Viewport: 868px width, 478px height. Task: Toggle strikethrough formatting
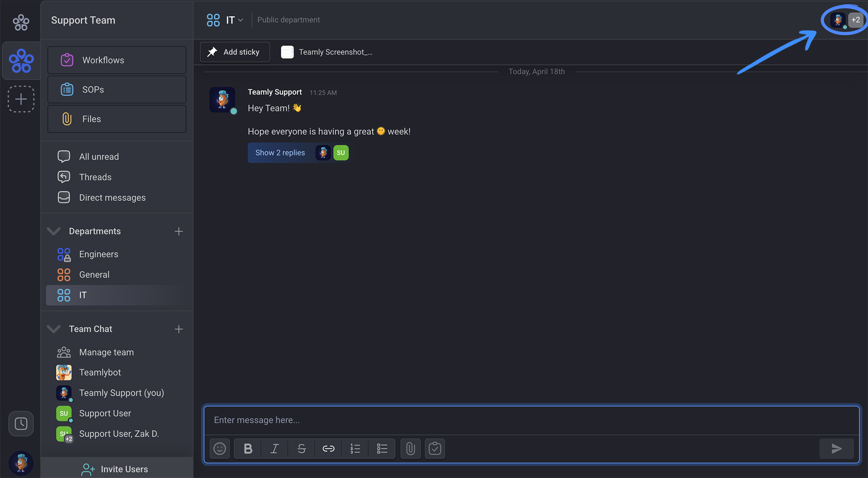(301, 449)
